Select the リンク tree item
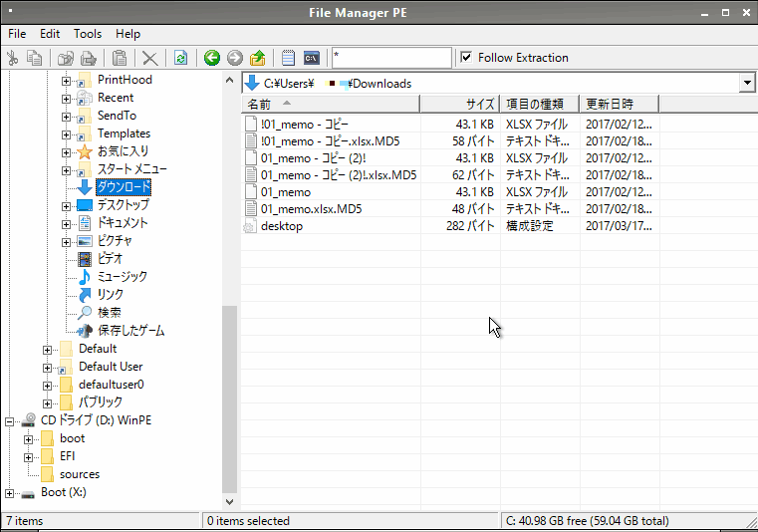 coord(111,295)
